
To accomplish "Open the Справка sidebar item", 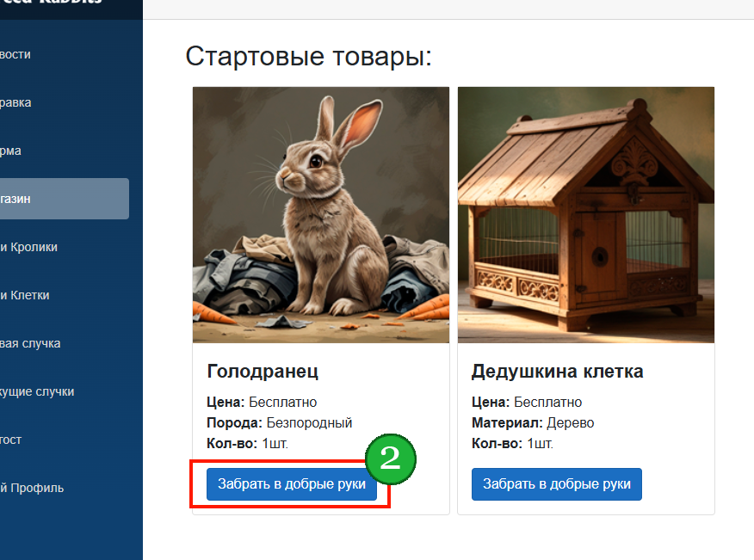I will pyautogui.click(x=15, y=102).
